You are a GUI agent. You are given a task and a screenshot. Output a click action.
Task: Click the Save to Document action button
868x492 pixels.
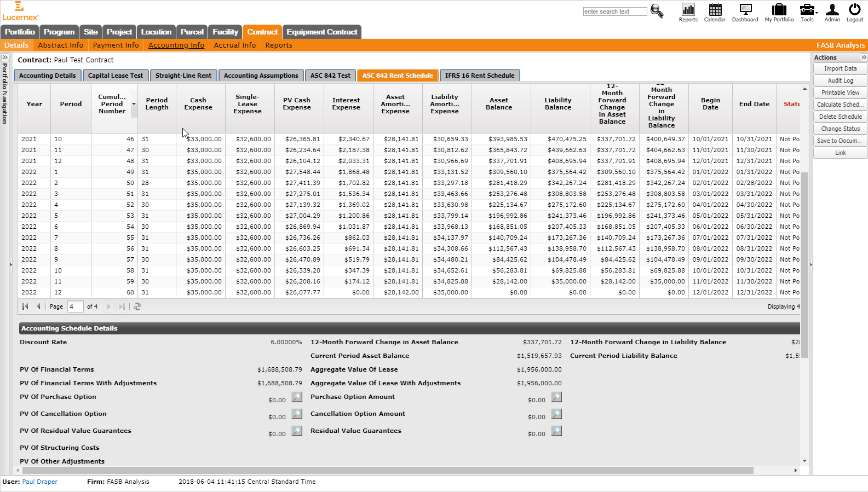(x=841, y=141)
